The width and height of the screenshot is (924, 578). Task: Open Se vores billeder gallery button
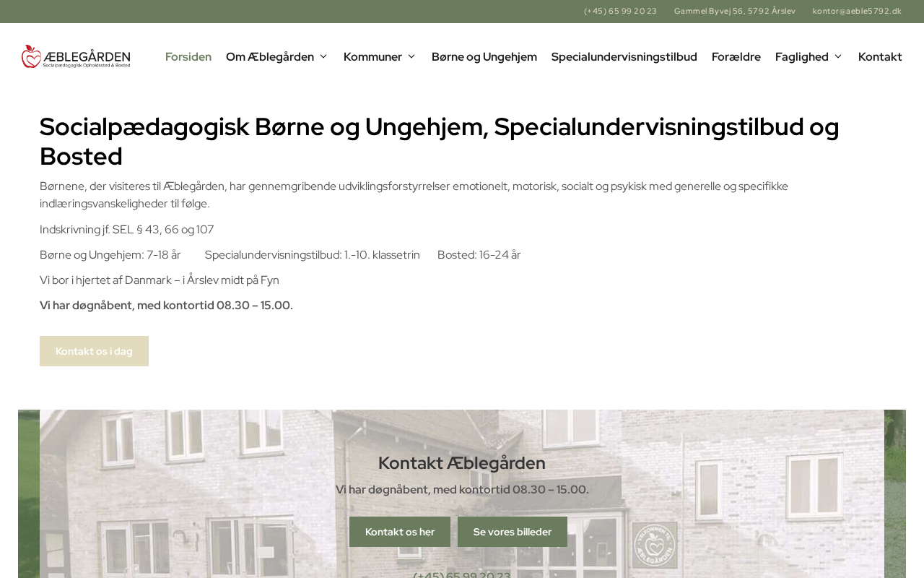(513, 532)
